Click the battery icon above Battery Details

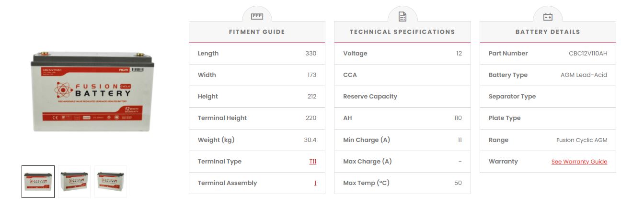click(548, 17)
